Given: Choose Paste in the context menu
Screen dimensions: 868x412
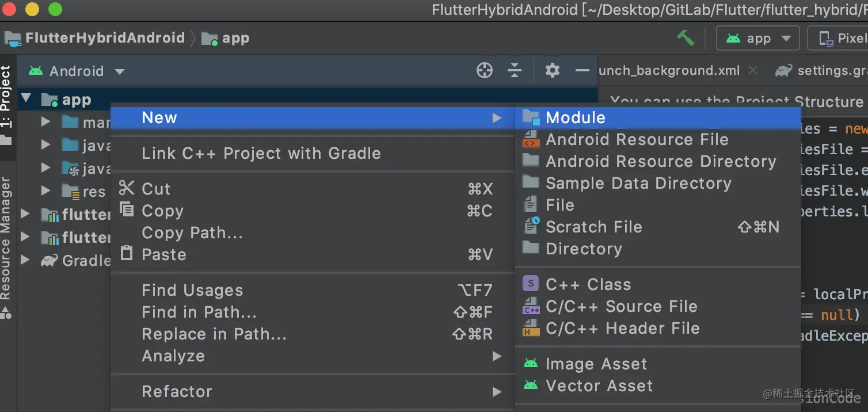Looking at the screenshot, I should tap(311, 255).
